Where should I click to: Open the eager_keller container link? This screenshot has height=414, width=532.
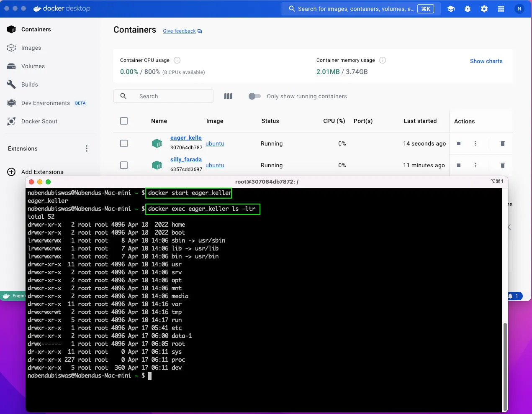186,138
